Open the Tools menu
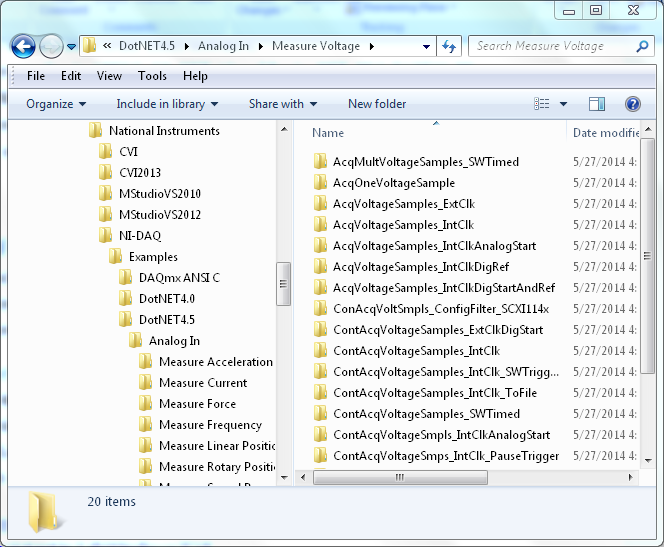 click(152, 76)
